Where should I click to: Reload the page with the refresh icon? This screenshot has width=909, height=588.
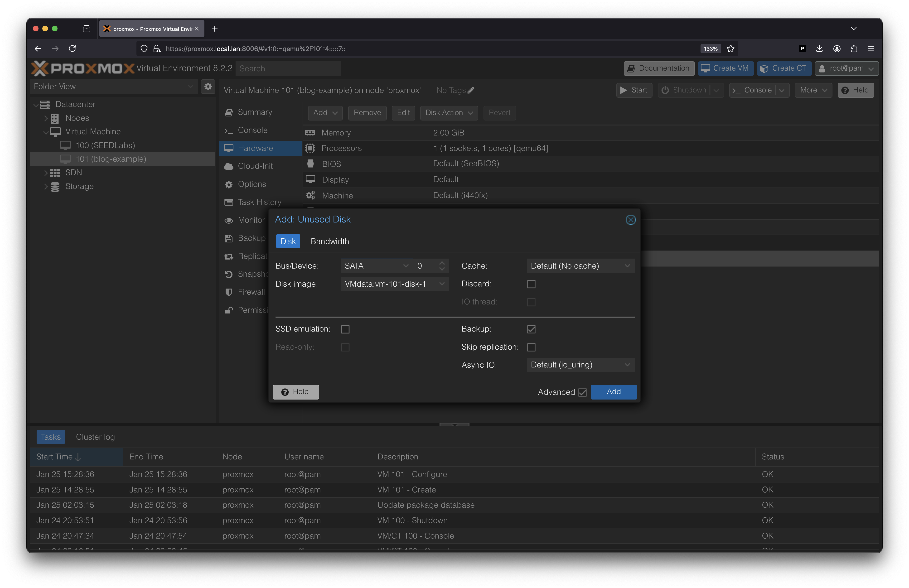(72, 48)
